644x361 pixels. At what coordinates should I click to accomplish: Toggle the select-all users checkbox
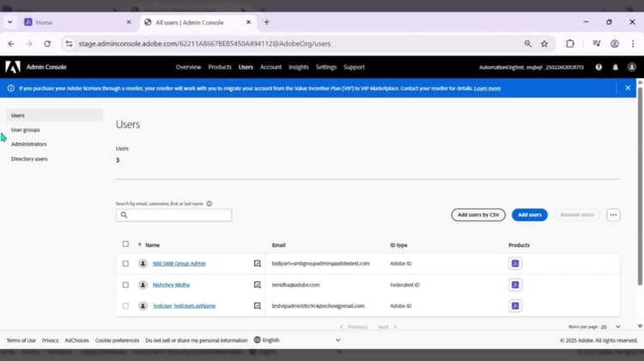click(x=125, y=244)
